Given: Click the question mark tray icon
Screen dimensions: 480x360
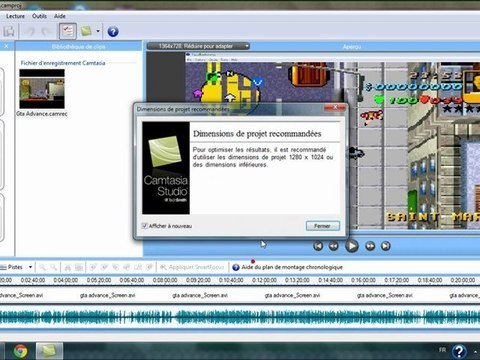Looking at the screenshot, I should pyautogui.click(x=459, y=351).
